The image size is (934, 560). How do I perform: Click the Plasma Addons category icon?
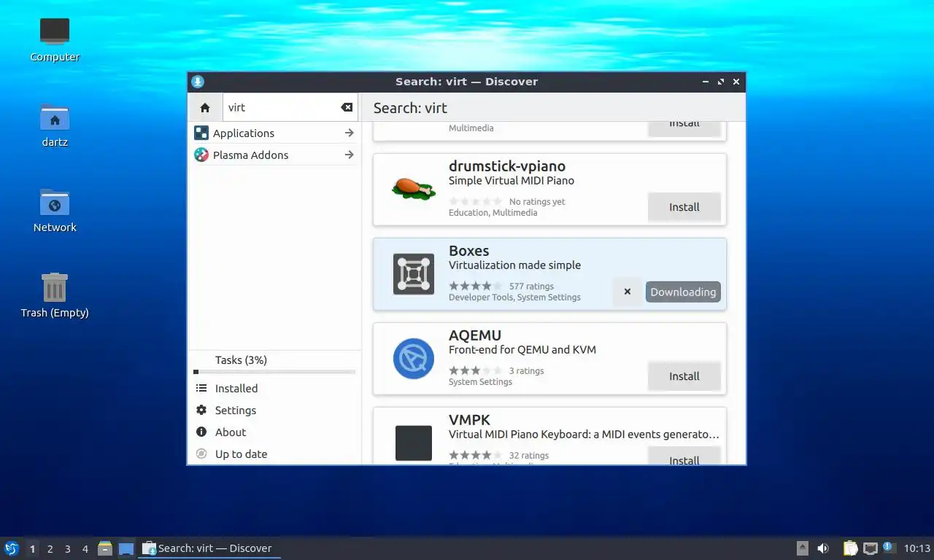tap(201, 155)
